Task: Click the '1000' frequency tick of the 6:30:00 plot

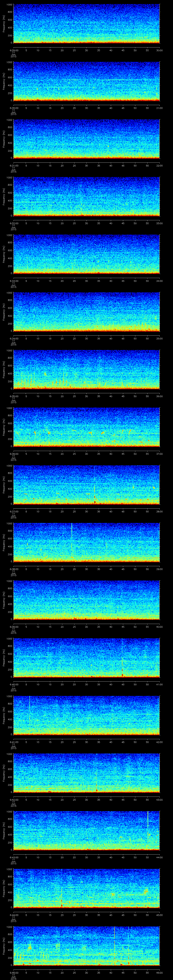Action: tap(9, 62)
